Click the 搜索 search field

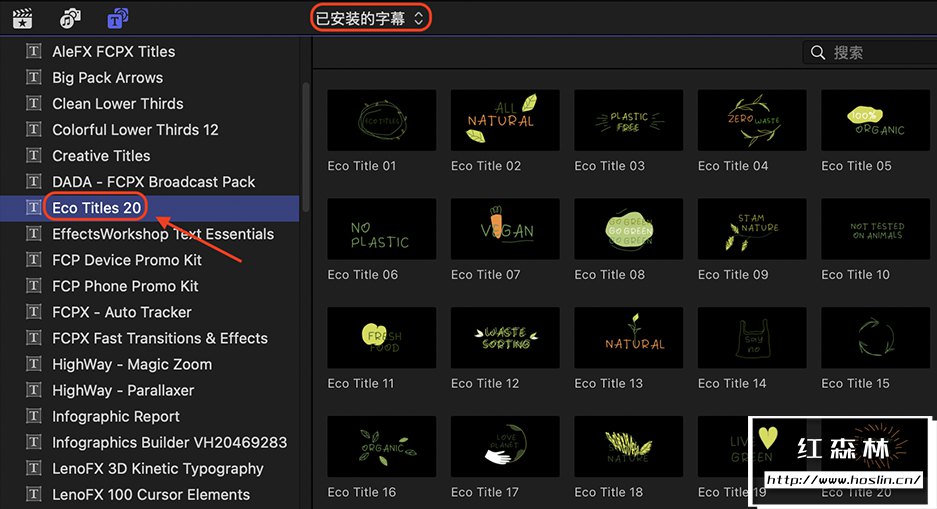tap(869, 53)
